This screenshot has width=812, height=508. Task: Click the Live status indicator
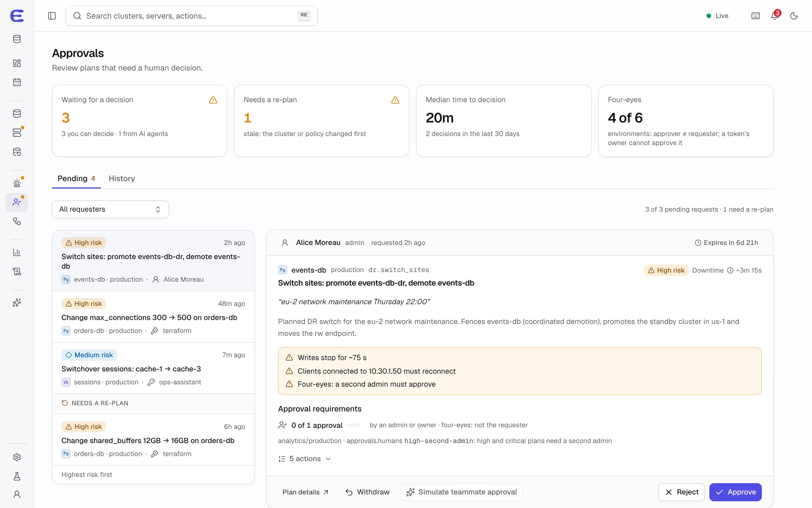[717, 16]
